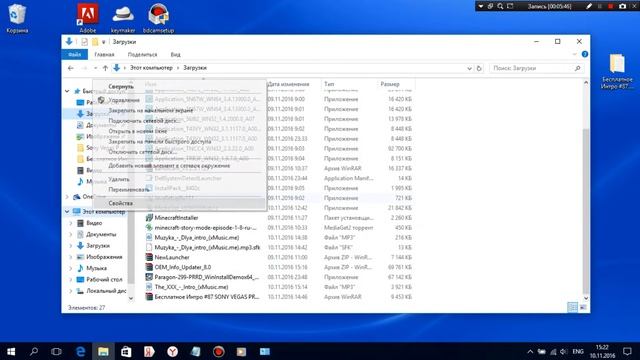The image size is (640, 360).
Task: Choose Управление in the context menu
Action: (180, 100)
